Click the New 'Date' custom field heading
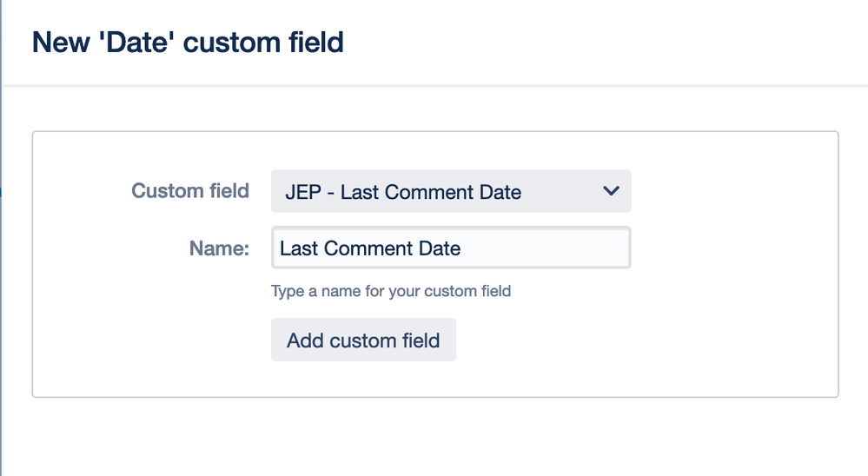Image resolution: width=868 pixels, height=476 pixels. 188,42
